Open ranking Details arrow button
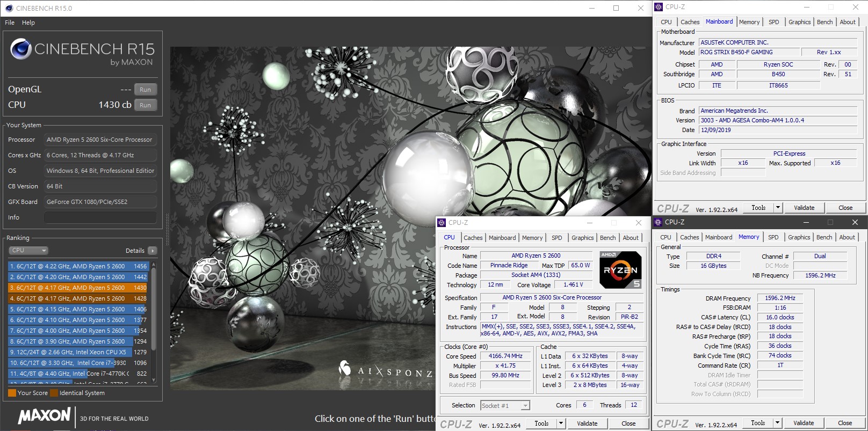The width and height of the screenshot is (868, 431). (153, 251)
